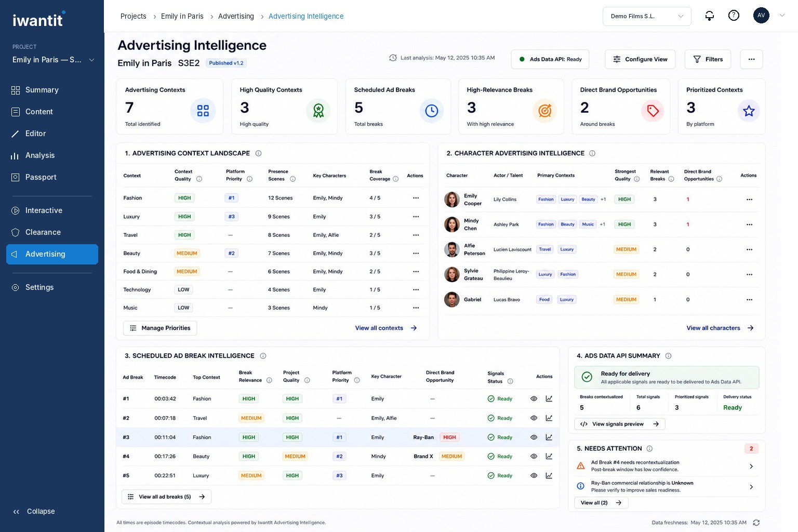
Task: Open the Demo Films S.L. company dropdown
Action: 647,16
